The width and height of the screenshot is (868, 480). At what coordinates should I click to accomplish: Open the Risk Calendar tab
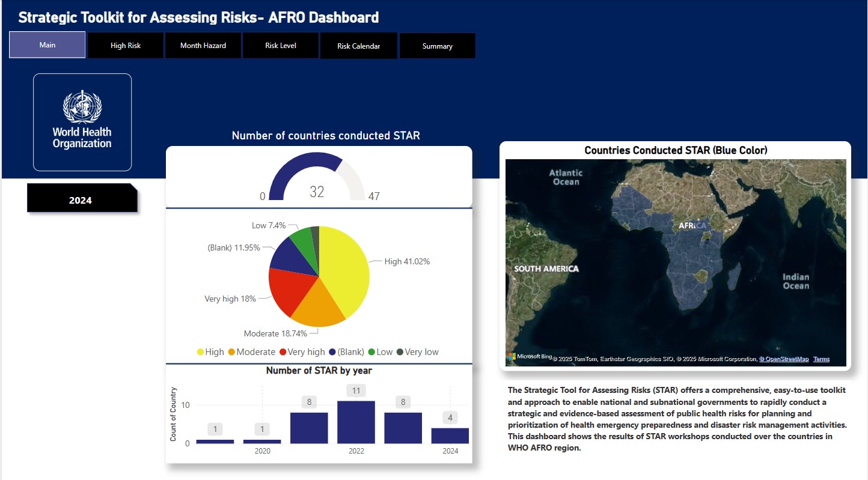coord(359,46)
